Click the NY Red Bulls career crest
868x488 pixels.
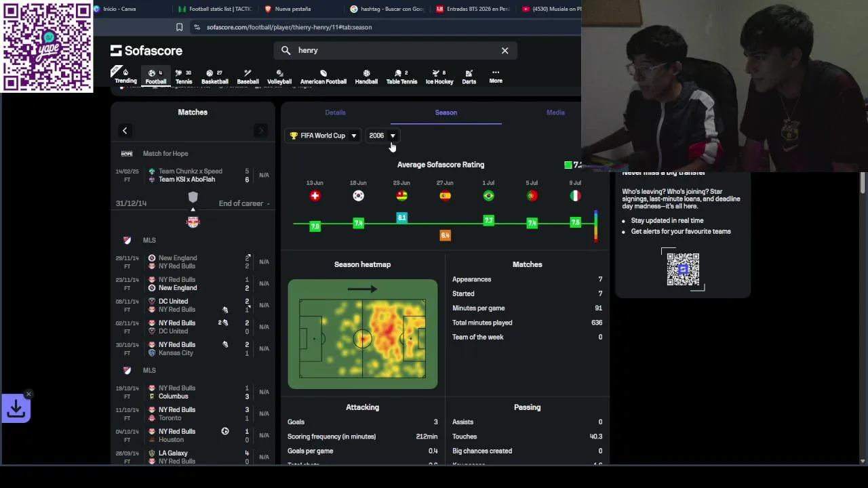(193, 222)
